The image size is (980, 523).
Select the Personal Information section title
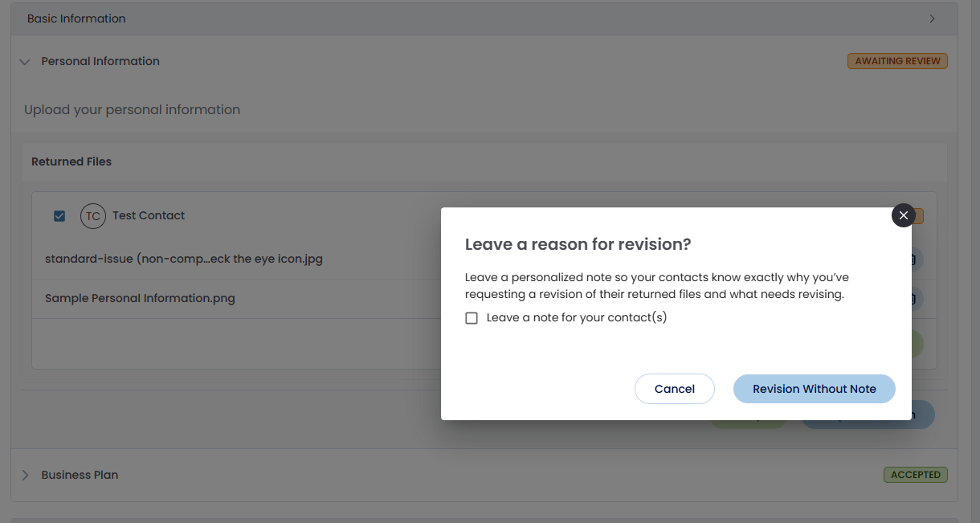coord(100,61)
